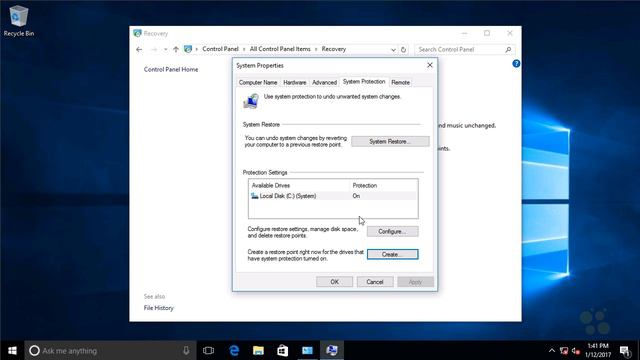Image resolution: width=640 pixels, height=360 pixels.
Task: Open the Control Panel taskbar item
Action: coord(307,351)
